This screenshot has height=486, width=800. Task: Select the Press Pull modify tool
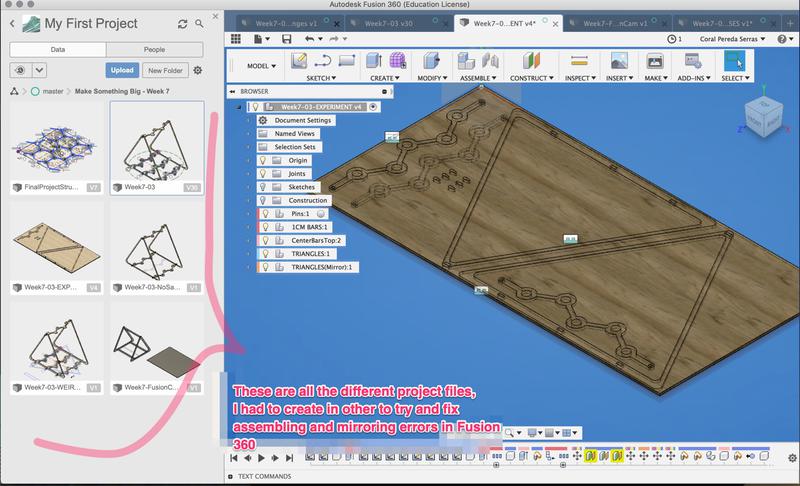click(x=432, y=61)
